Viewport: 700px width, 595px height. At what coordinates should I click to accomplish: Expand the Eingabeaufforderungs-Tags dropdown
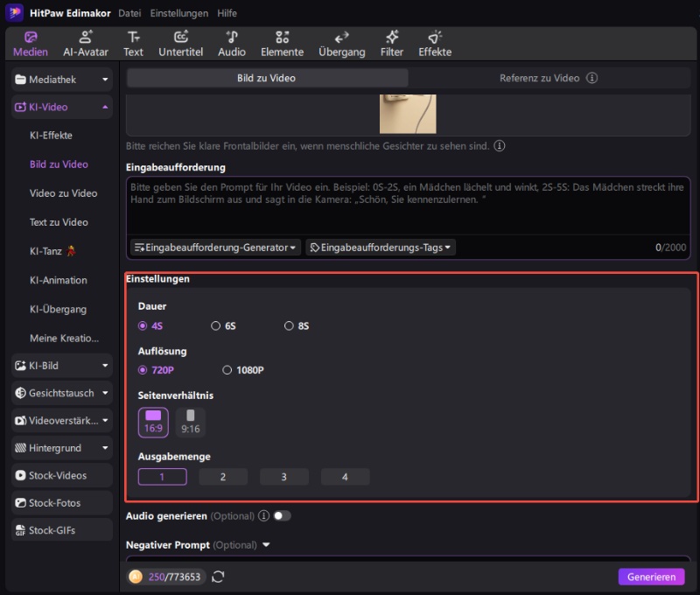click(381, 248)
